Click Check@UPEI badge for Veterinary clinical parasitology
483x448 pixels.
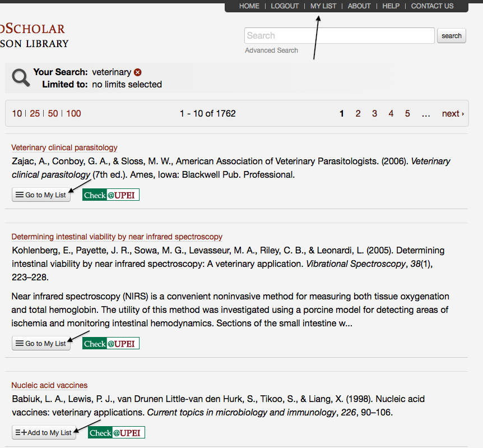click(x=111, y=195)
